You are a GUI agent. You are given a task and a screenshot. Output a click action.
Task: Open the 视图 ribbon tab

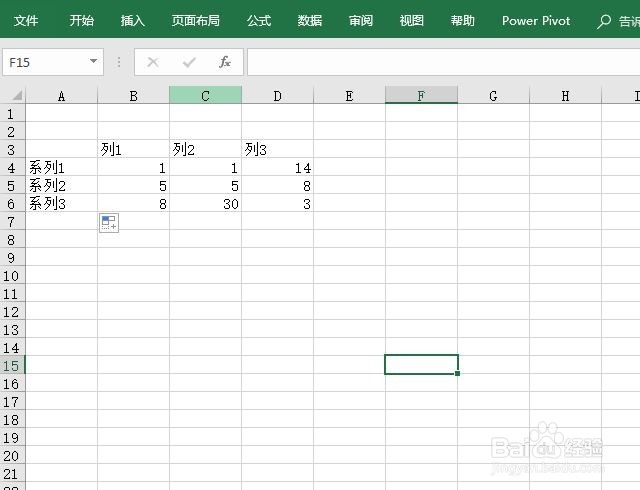coord(411,20)
